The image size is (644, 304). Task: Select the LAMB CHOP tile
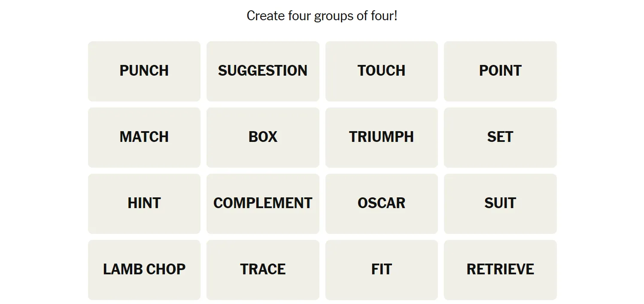point(144,270)
